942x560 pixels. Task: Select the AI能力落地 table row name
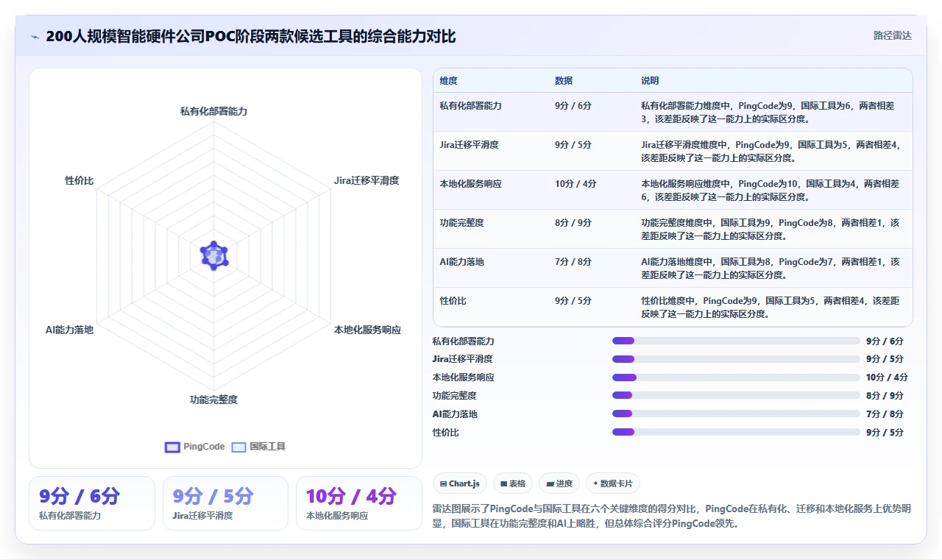coord(461,262)
